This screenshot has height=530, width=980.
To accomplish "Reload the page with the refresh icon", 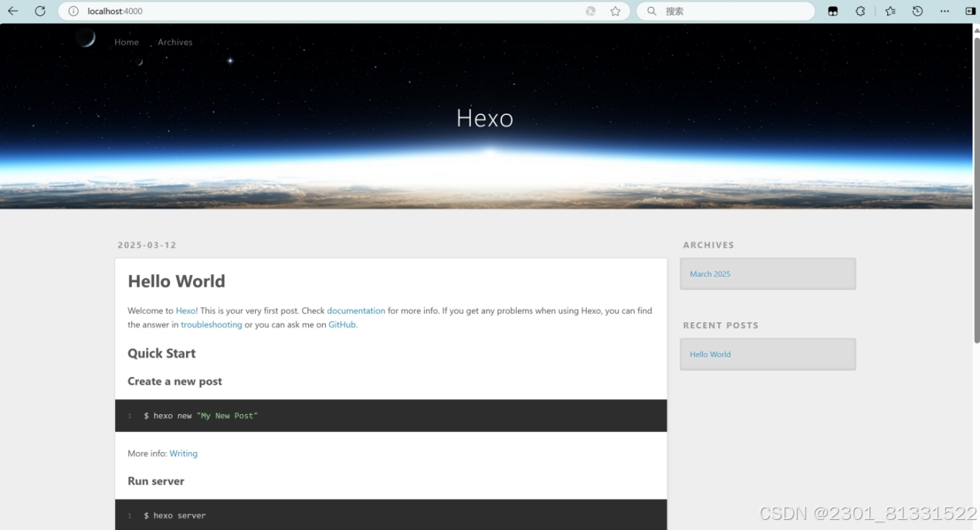I will tap(40, 11).
